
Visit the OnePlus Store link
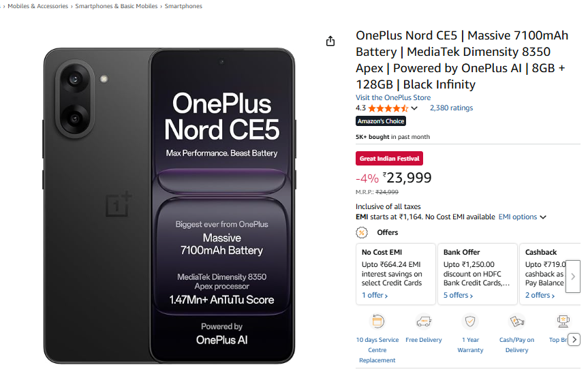click(393, 97)
